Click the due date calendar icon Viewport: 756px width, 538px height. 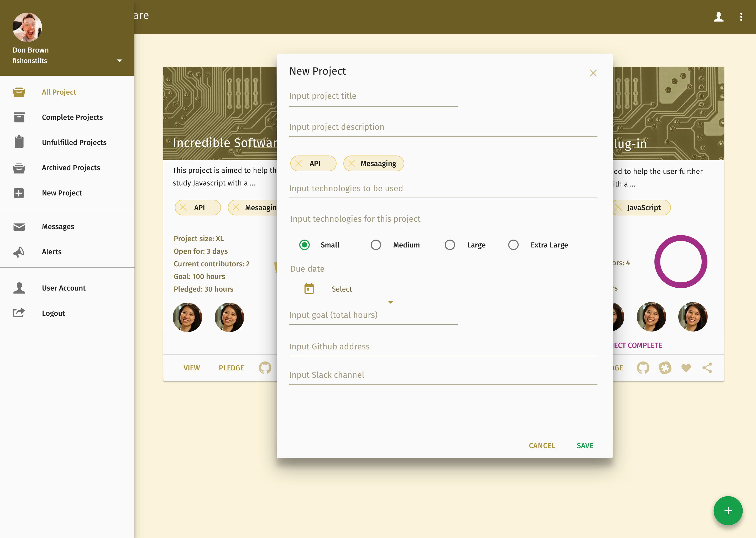coord(309,288)
